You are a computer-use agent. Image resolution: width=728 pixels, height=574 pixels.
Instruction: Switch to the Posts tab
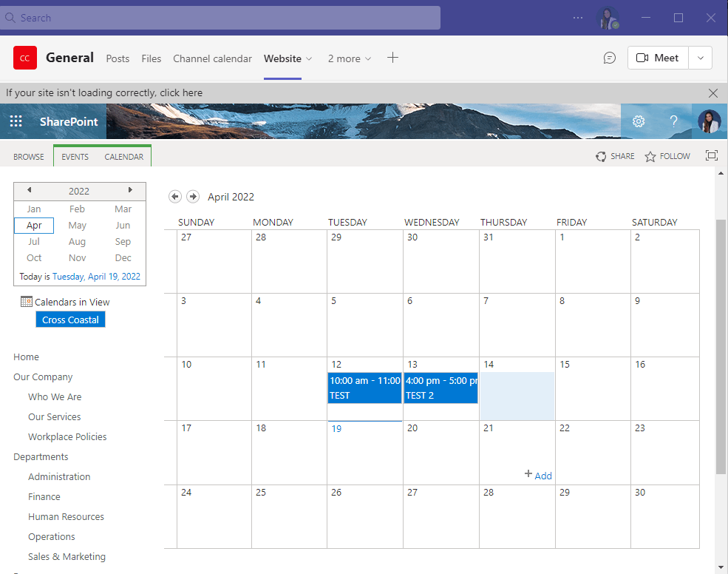(x=118, y=58)
